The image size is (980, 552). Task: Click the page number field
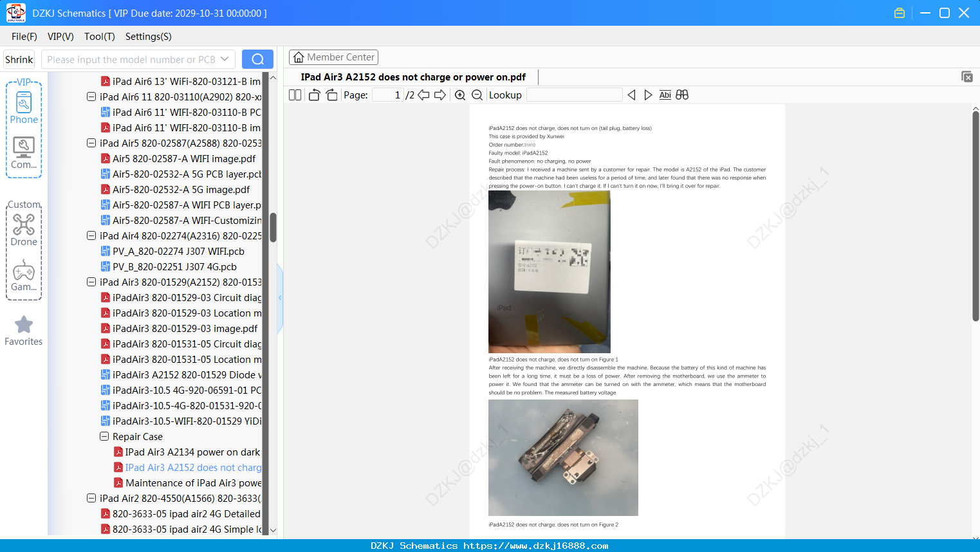point(388,95)
